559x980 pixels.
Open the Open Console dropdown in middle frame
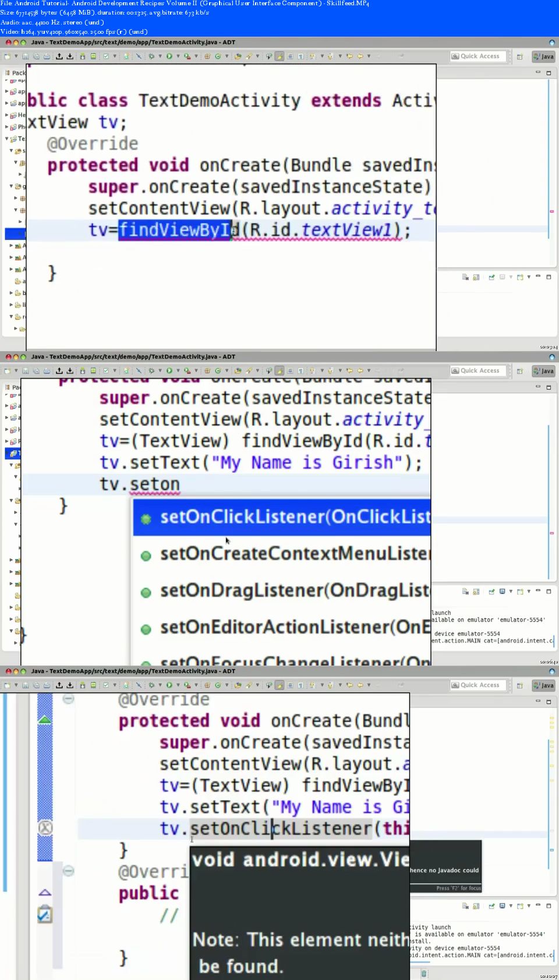529,591
